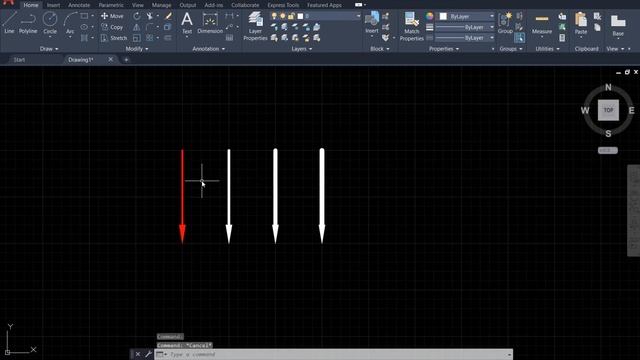Expand the Layers panel

coord(302,49)
